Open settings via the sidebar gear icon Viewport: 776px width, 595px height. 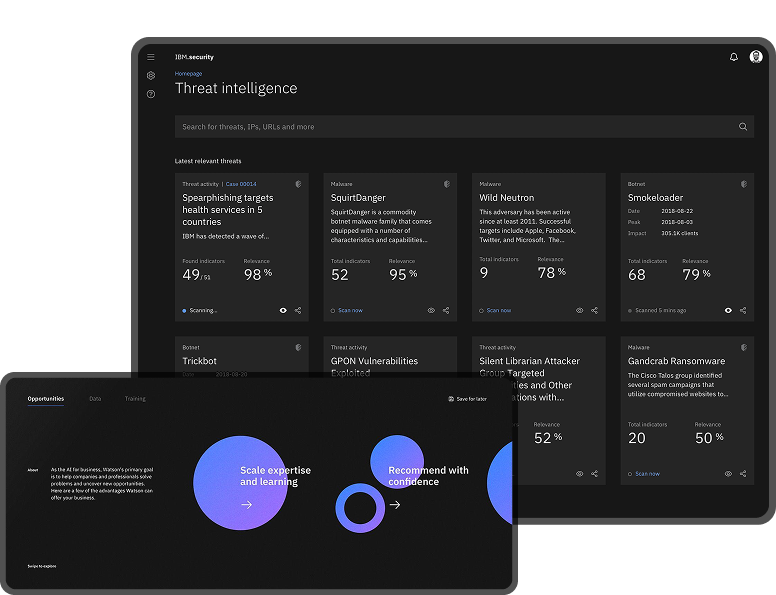(151, 75)
